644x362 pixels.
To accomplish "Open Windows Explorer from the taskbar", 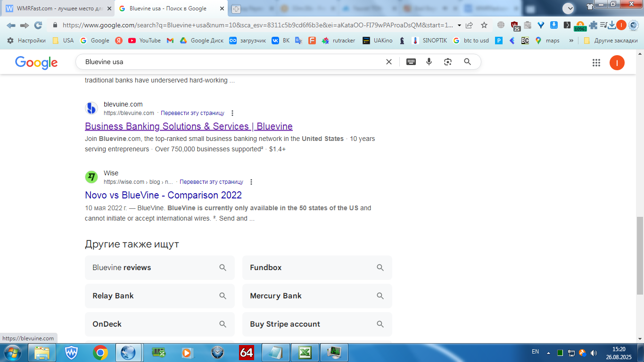I will [x=42, y=353].
